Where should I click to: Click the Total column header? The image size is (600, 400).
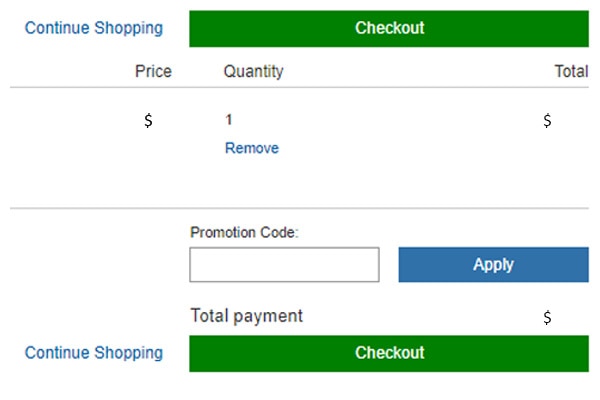571,71
